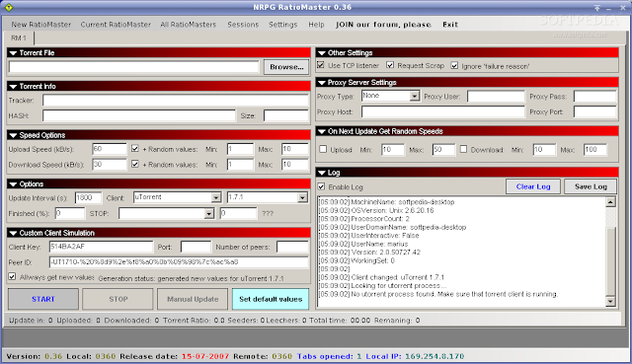This screenshot has height=364, width=632.
Task: Collapse On Next Update Get Random Speeds
Action: pos(322,131)
